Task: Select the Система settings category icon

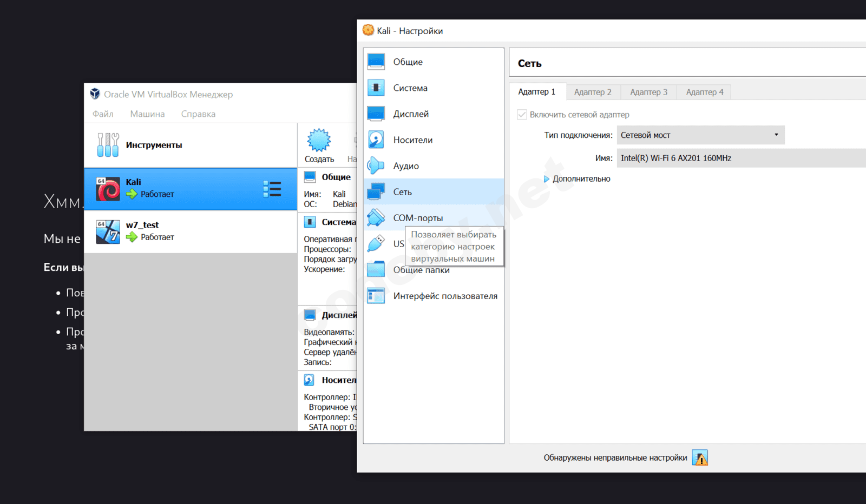Action: coord(376,88)
